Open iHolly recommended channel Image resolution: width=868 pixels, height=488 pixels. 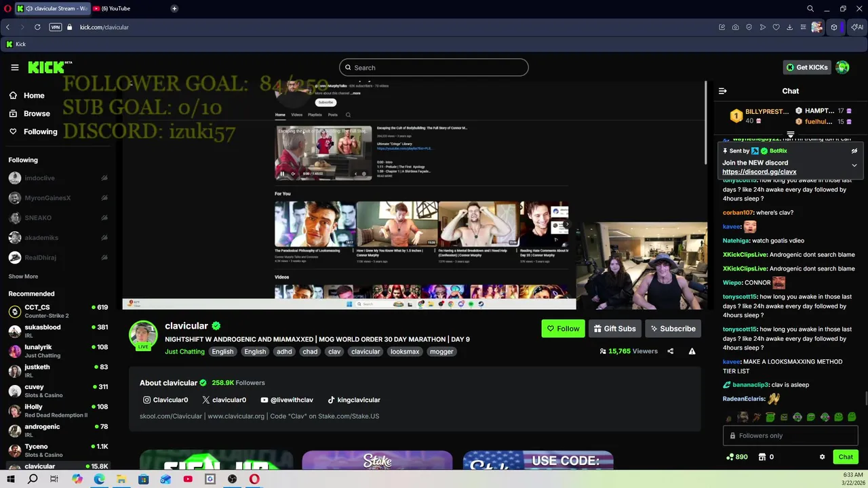[x=58, y=411]
